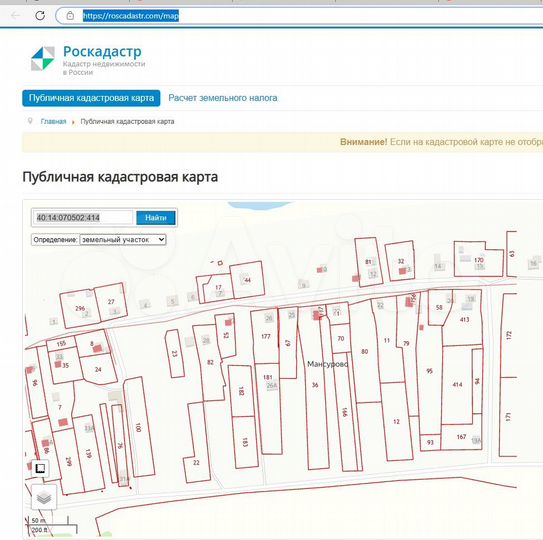Select parcel 296 on the map

point(80,308)
